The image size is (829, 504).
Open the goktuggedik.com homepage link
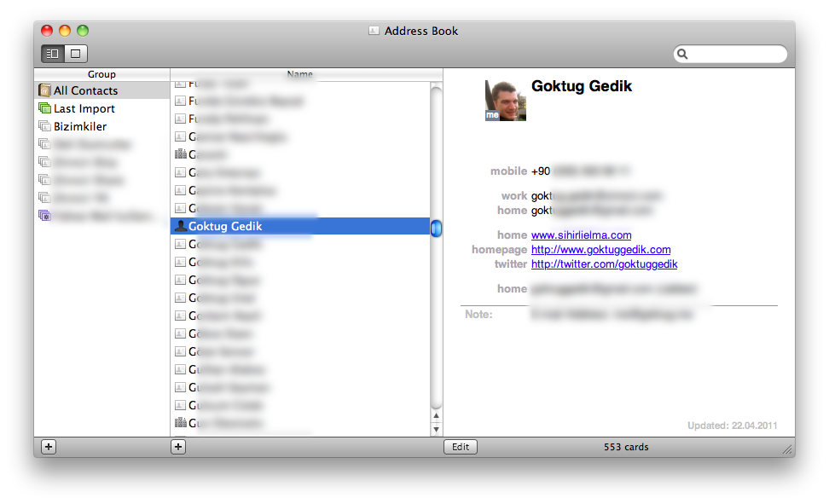600,250
